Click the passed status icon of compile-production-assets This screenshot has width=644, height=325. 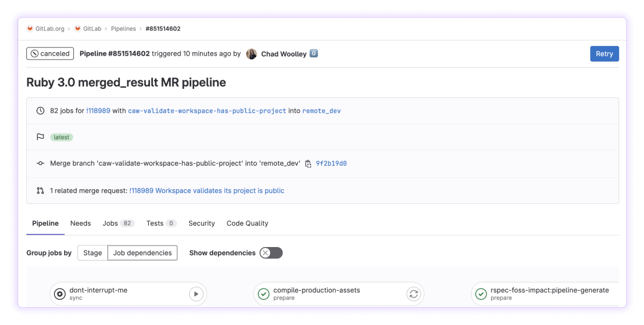pyautogui.click(x=264, y=294)
